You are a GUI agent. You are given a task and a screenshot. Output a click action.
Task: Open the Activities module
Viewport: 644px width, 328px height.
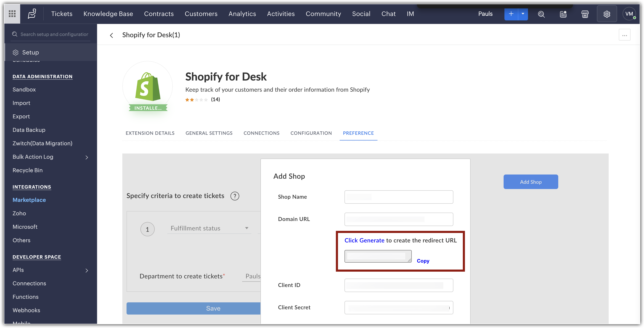pos(281,14)
